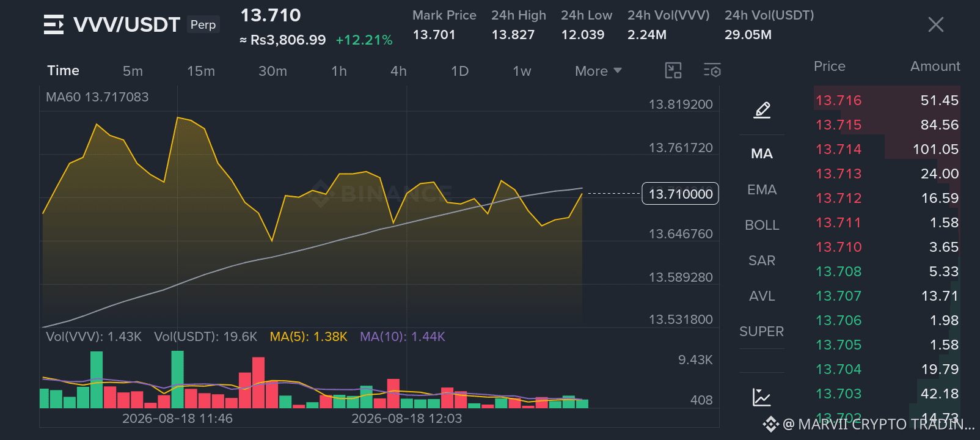The width and height of the screenshot is (980, 440).
Task: Click the line chart icon below indicators
Action: (762, 397)
